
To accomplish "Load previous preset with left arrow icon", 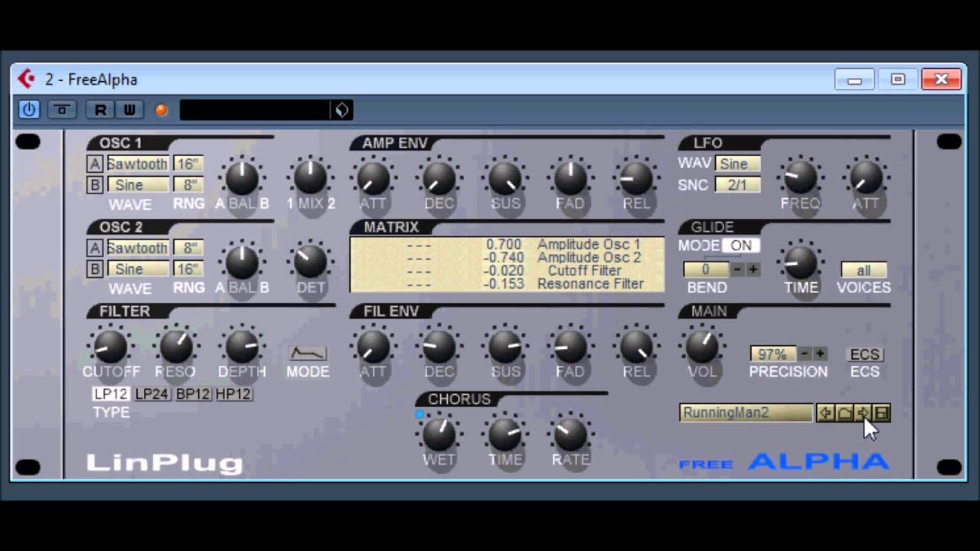I will tap(825, 413).
